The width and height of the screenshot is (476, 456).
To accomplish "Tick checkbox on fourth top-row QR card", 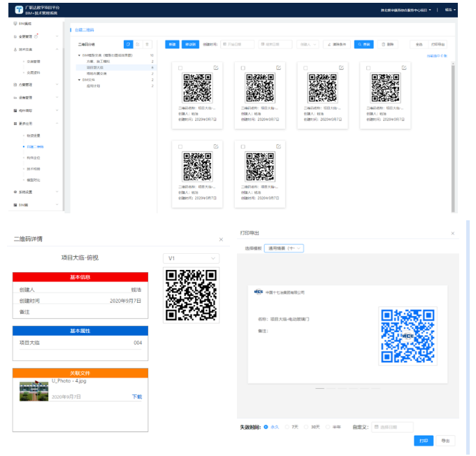I will (x=368, y=68).
